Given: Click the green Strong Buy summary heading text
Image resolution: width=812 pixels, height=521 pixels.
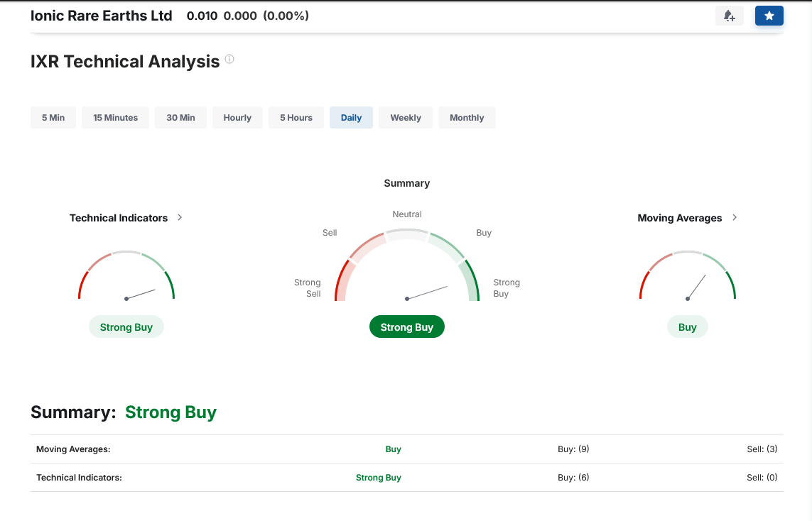Looking at the screenshot, I should click(x=171, y=412).
